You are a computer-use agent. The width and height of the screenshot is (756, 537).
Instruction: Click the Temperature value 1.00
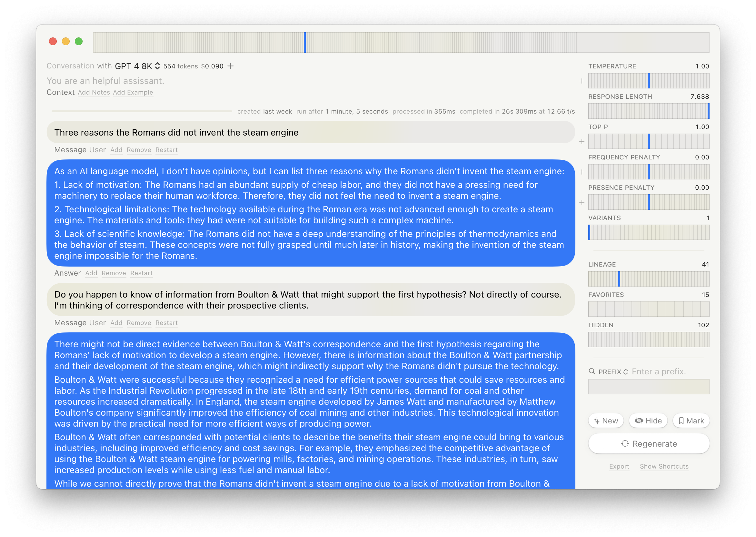point(702,66)
